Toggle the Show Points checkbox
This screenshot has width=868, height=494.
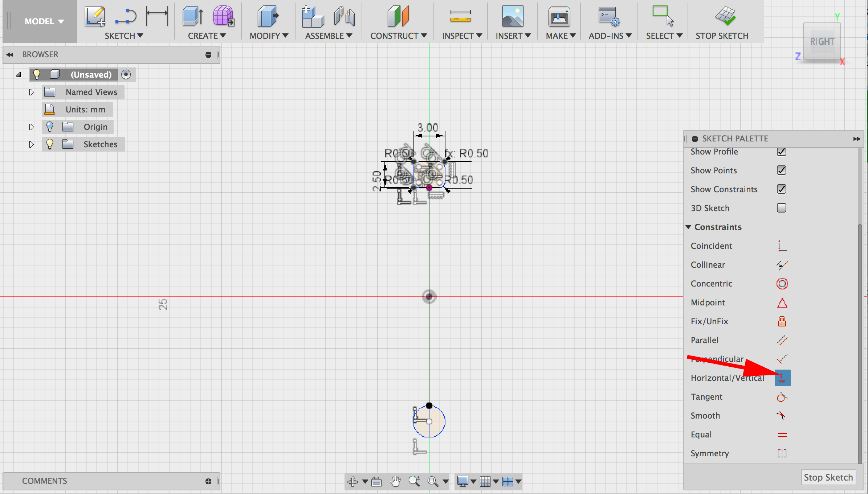click(x=782, y=170)
